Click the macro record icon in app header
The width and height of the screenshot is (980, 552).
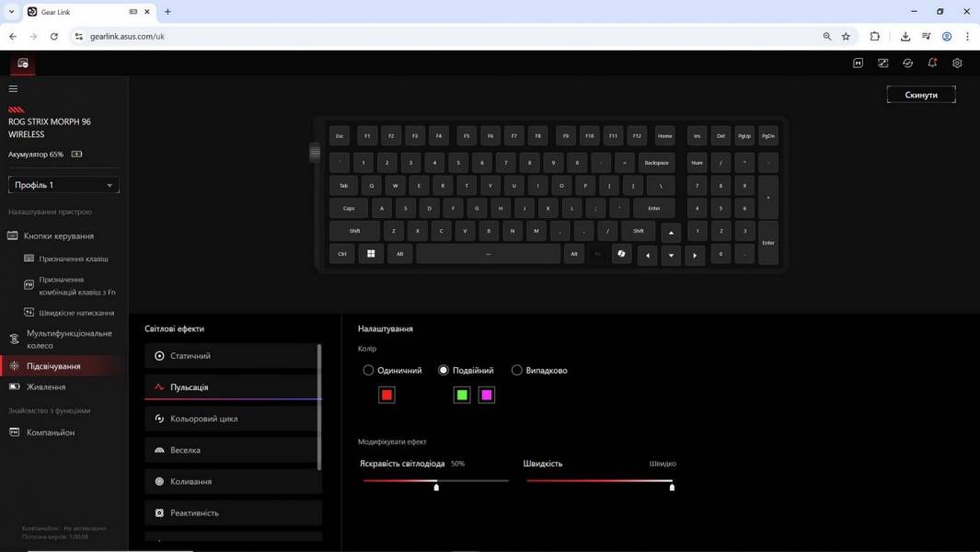[859, 63]
